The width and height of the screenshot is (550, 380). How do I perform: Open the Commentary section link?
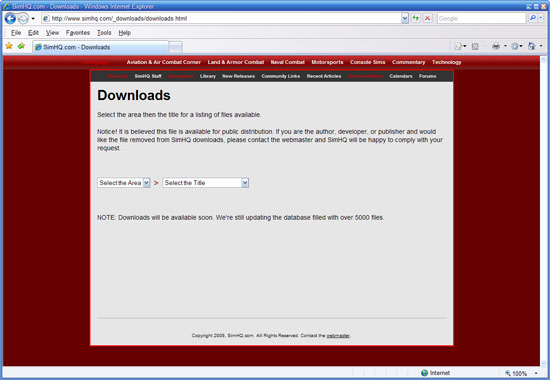(x=408, y=62)
